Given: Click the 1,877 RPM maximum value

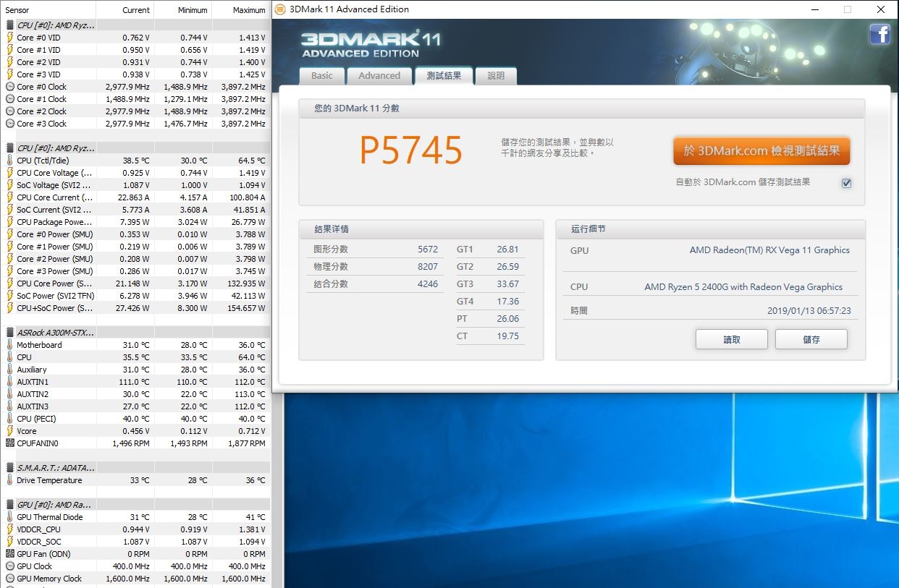Looking at the screenshot, I should [247, 443].
